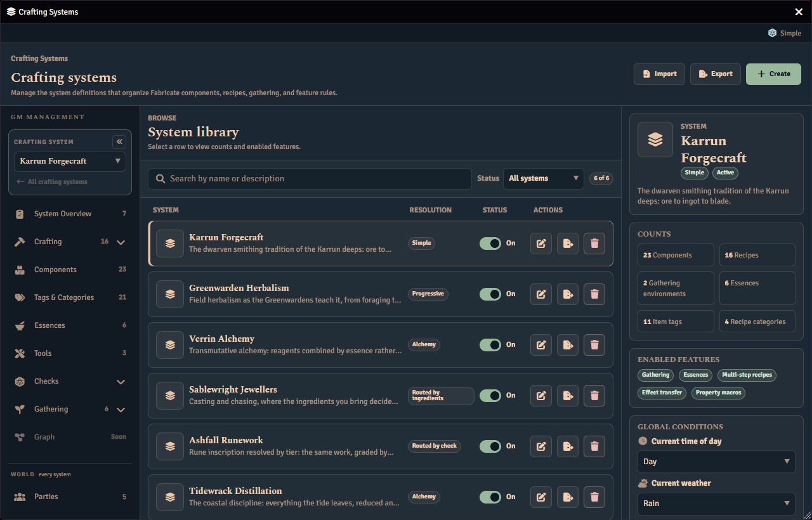
Task: Close the Crafting Systems window
Action: click(x=799, y=12)
